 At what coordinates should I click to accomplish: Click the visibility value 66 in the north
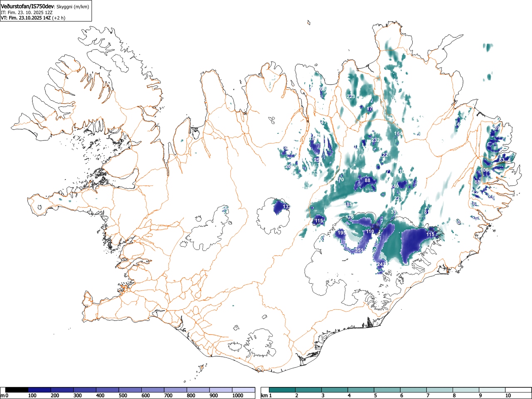tap(323, 89)
